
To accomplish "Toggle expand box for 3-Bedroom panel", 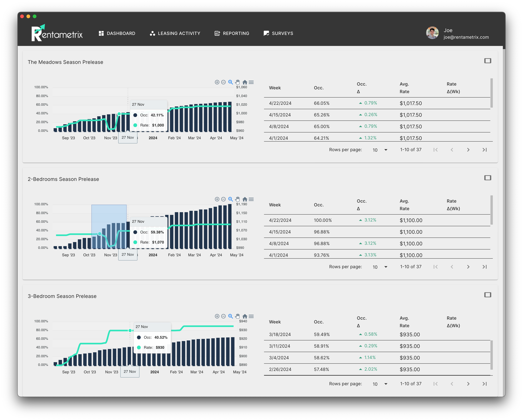I will pos(488,295).
